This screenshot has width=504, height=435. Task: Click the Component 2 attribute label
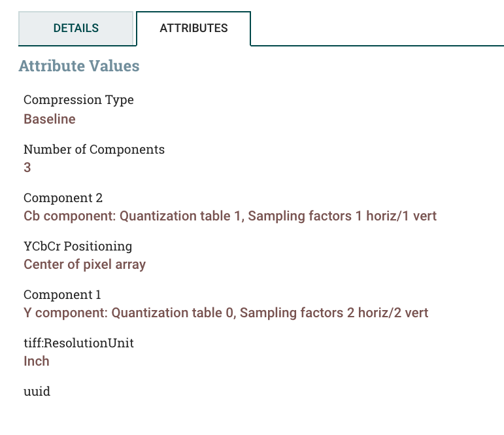click(x=63, y=198)
